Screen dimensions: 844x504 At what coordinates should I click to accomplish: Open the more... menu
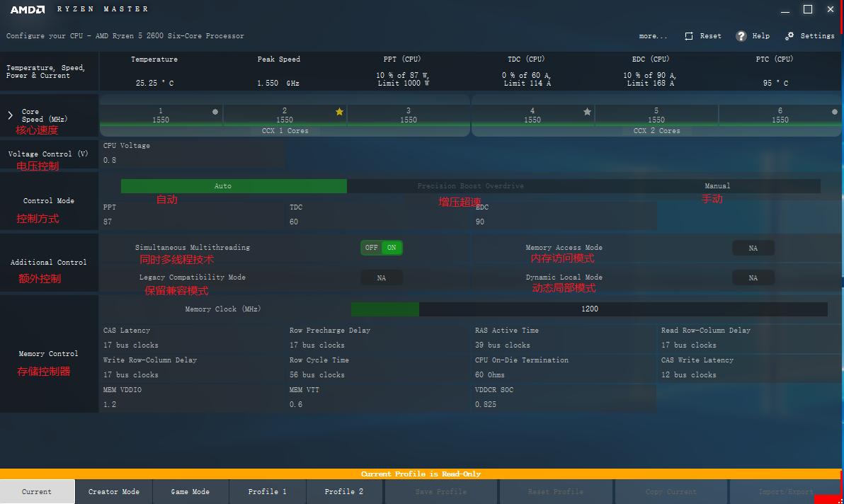(x=653, y=36)
